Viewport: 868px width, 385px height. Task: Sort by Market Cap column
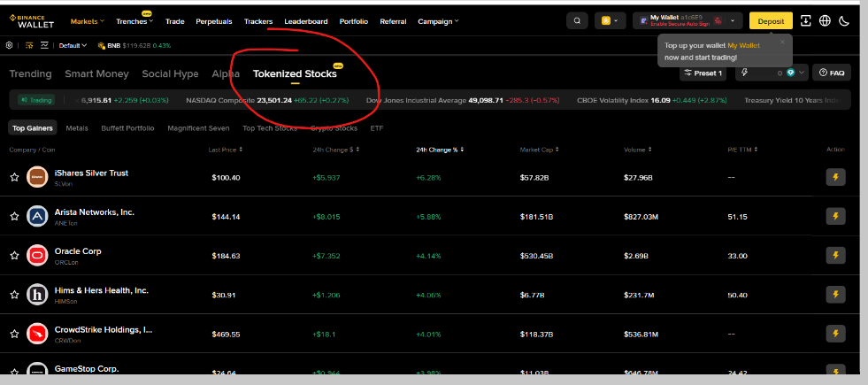[x=539, y=150]
